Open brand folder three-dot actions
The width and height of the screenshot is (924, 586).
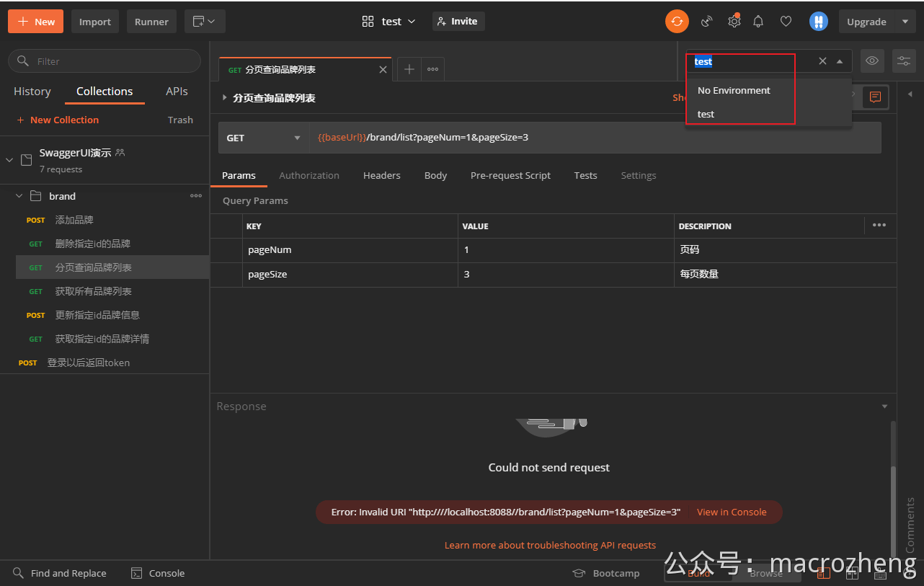pos(196,196)
